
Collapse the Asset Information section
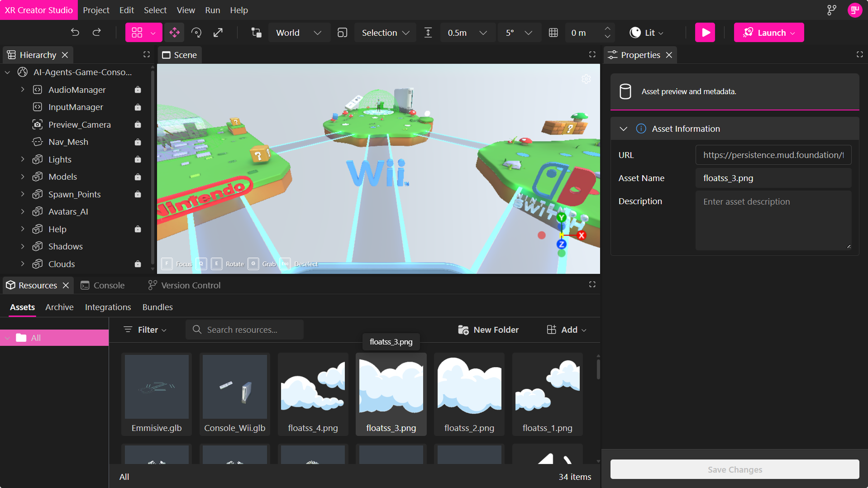624,129
